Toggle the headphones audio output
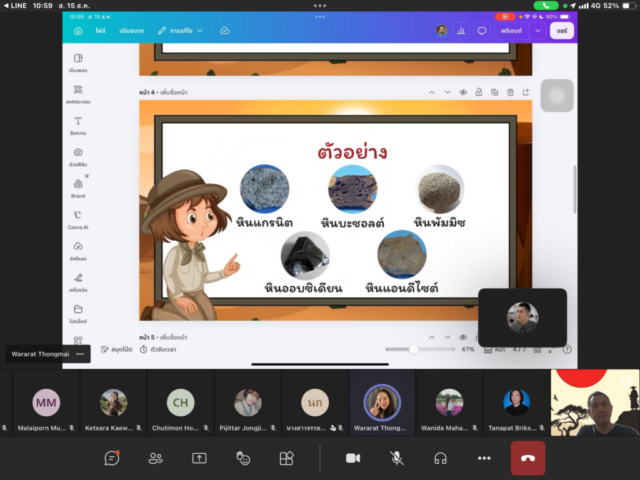This screenshot has width=640, height=480. click(x=440, y=458)
